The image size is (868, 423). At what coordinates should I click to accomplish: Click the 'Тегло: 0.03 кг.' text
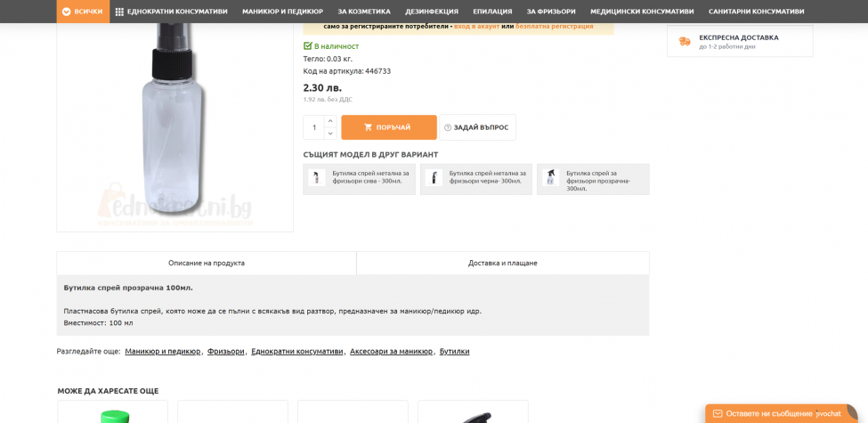coord(328,59)
